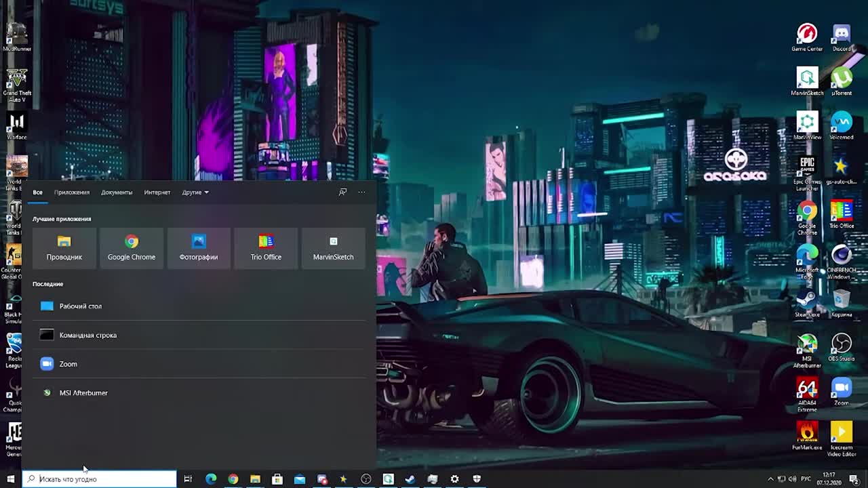Open Проводник from best apps
Screen dimensions: 868x488
pos(64,248)
